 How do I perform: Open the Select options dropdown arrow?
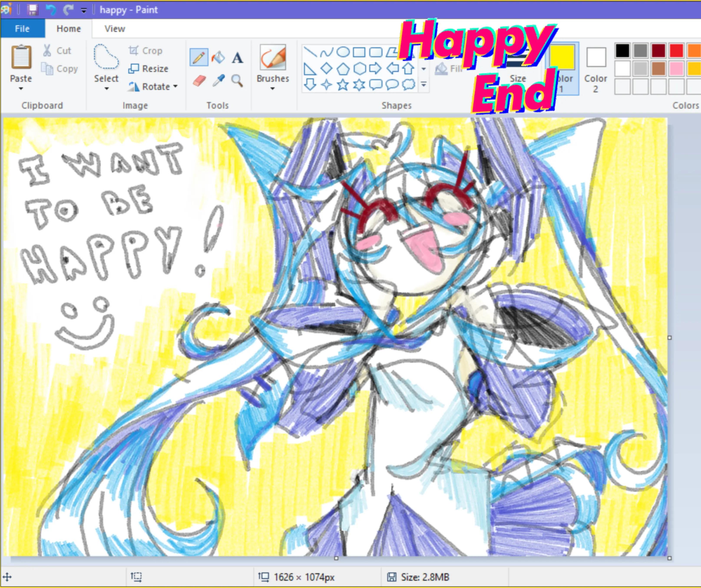click(x=106, y=89)
